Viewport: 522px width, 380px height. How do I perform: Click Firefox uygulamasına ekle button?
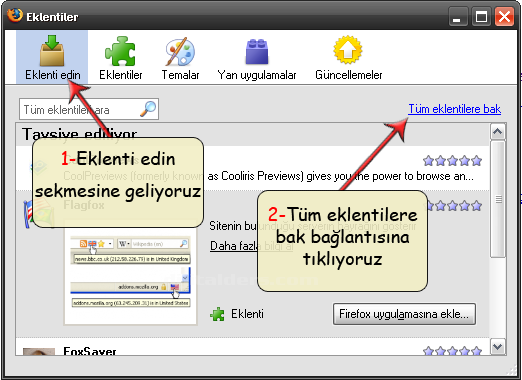click(404, 314)
